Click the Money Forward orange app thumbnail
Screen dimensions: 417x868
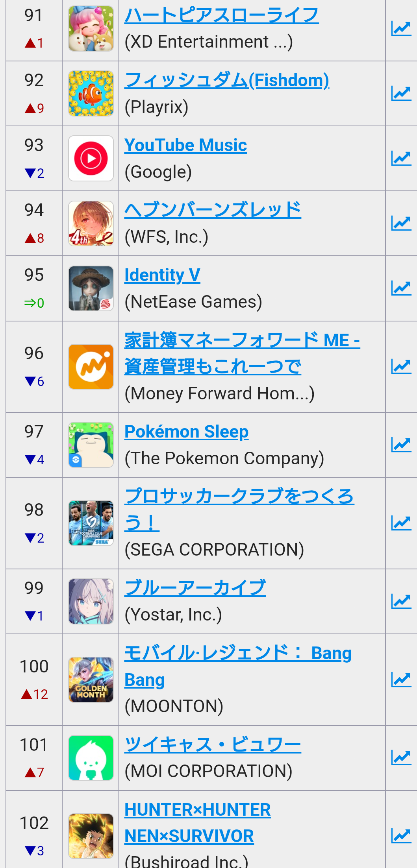click(x=91, y=366)
